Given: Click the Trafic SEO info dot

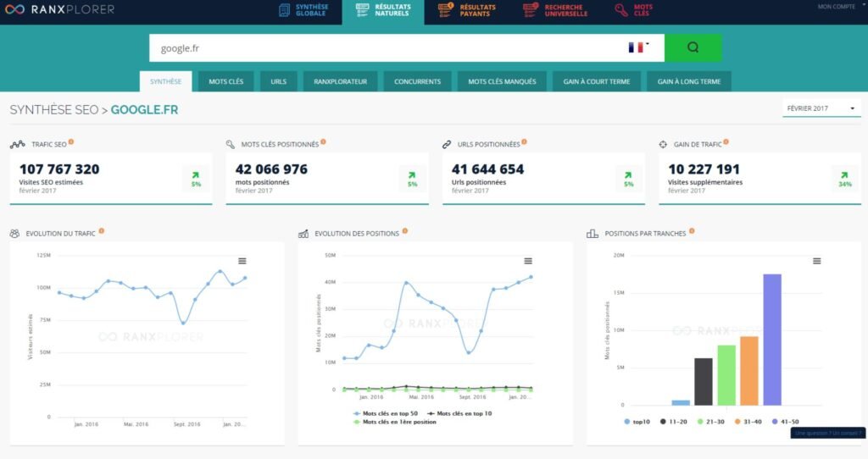Looking at the screenshot, I should tap(71, 142).
